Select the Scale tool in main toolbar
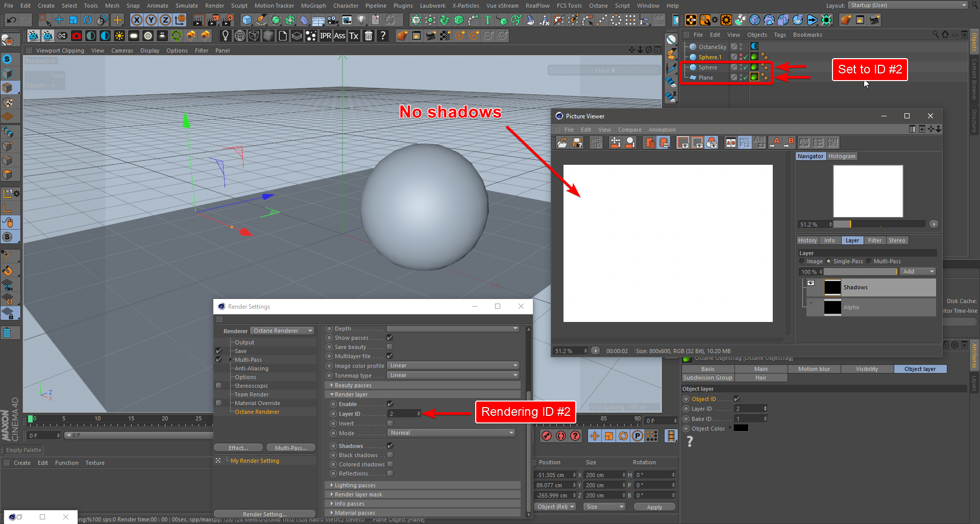 (x=73, y=20)
